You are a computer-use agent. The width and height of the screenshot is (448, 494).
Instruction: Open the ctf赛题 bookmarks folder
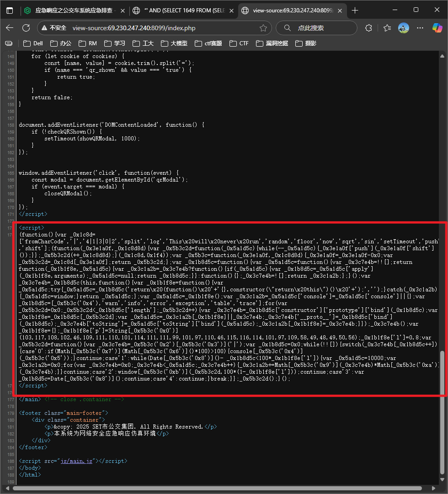(x=208, y=43)
